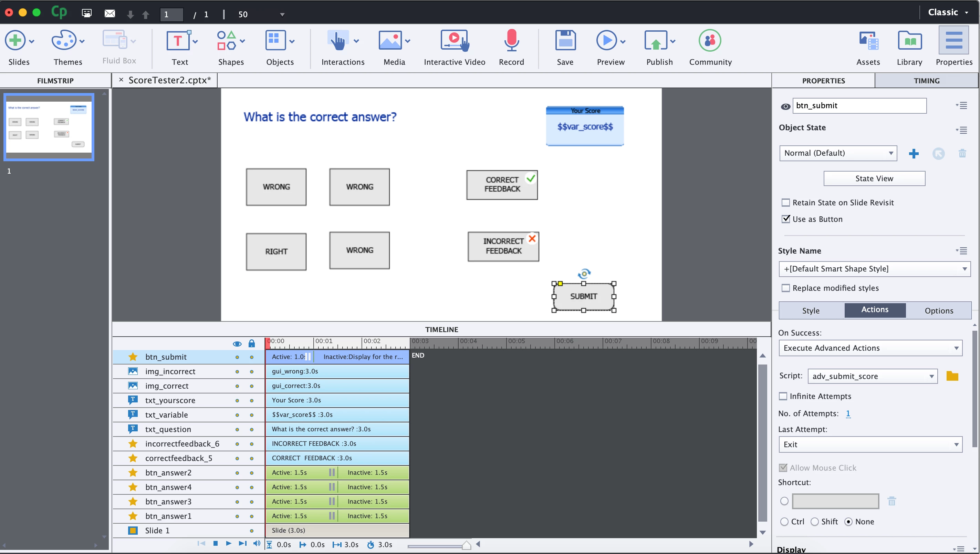This screenshot has height=554, width=980.
Task: Enable Retain State on Slide Revisit
Action: pyautogui.click(x=785, y=203)
